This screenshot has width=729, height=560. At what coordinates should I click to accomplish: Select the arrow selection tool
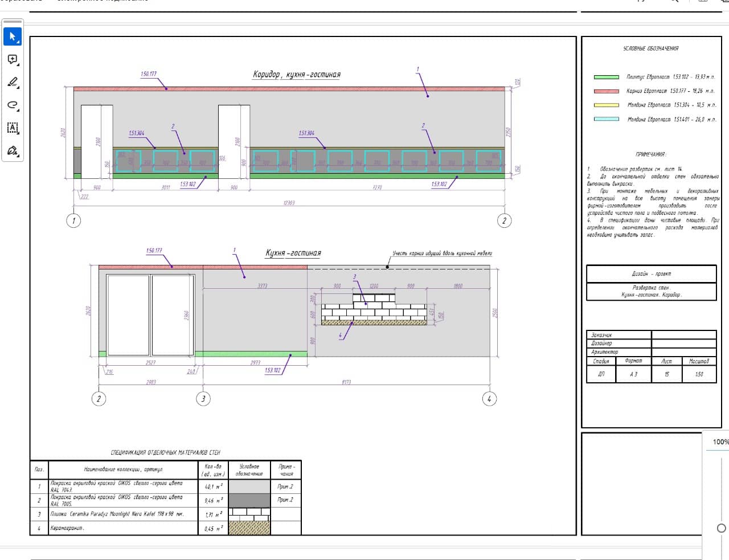pyautogui.click(x=13, y=36)
